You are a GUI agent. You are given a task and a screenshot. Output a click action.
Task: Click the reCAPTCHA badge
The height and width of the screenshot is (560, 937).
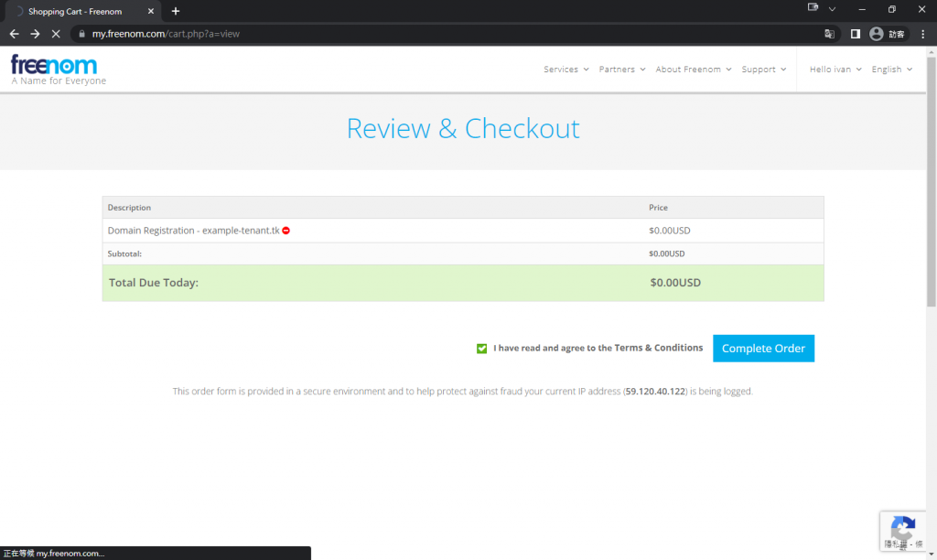point(903,532)
